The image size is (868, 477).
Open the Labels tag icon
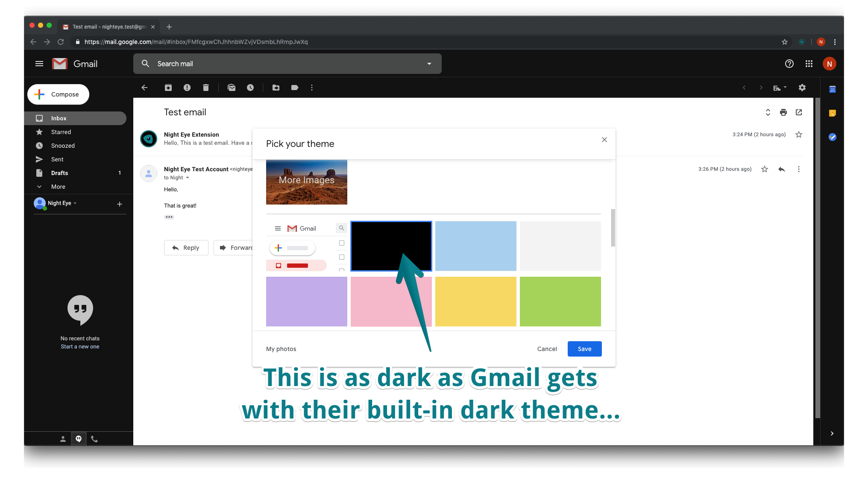(295, 88)
